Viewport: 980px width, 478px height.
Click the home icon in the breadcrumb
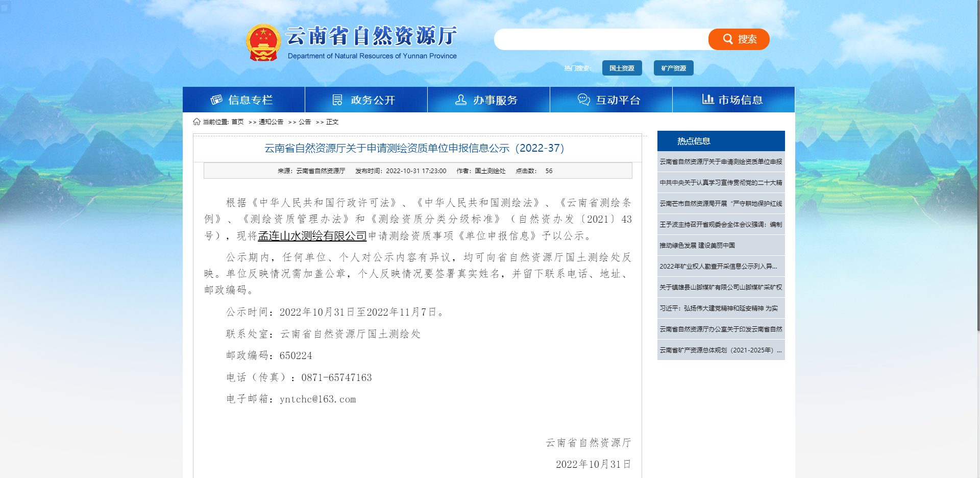click(197, 122)
